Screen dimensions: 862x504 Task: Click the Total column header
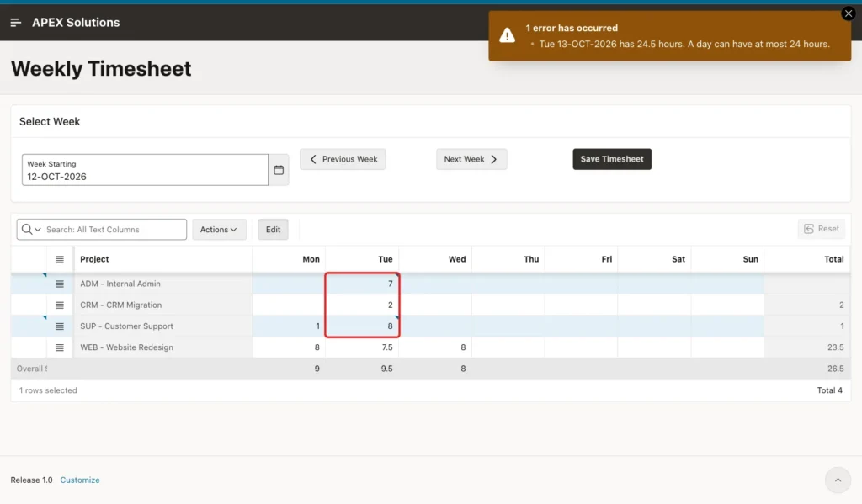pyautogui.click(x=807, y=259)
